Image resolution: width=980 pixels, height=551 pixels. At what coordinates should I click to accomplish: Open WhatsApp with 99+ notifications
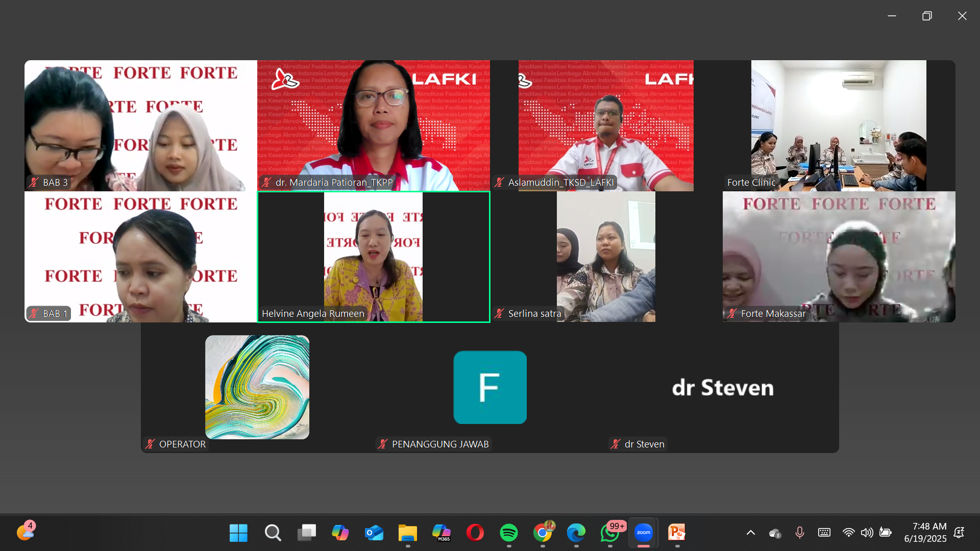610,533
